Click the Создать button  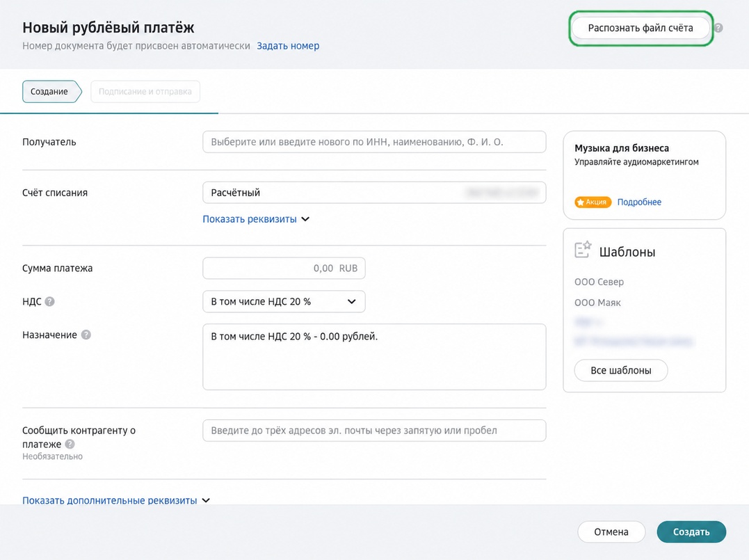point(691,531)
